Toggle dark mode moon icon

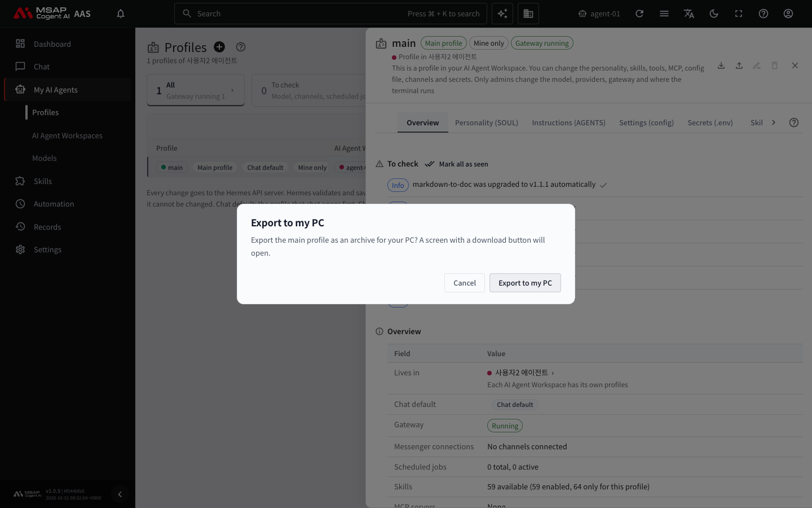tap(714, 14)
